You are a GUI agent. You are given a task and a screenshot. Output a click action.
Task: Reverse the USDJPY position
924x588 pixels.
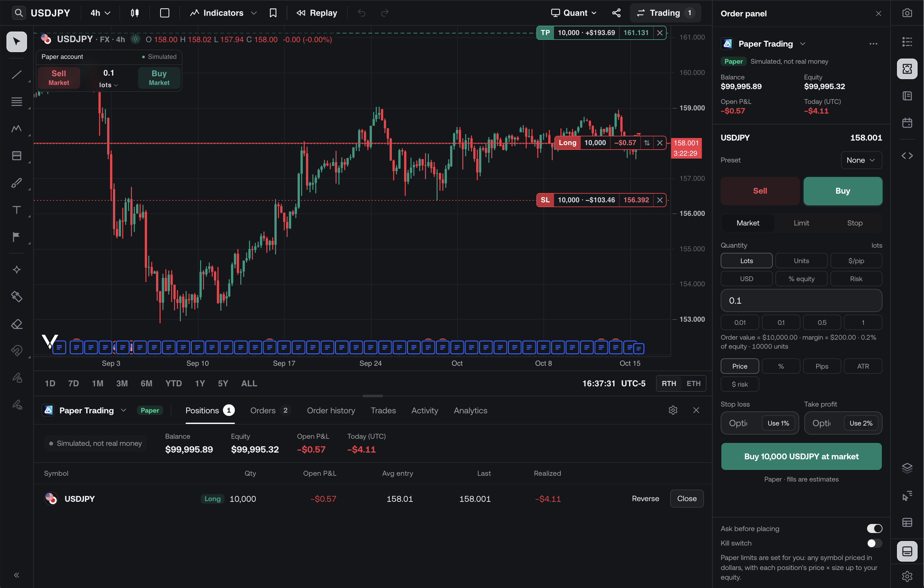coord(645,499)
